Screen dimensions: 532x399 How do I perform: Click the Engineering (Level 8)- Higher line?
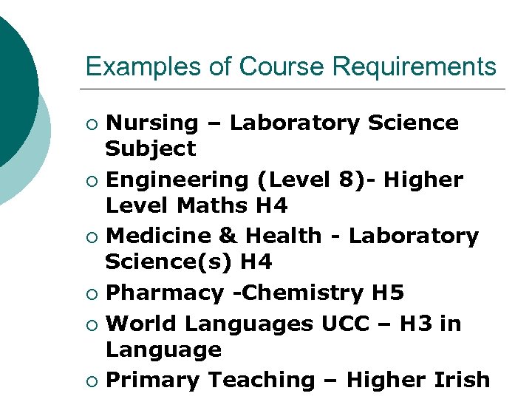(x=284, y=180)
